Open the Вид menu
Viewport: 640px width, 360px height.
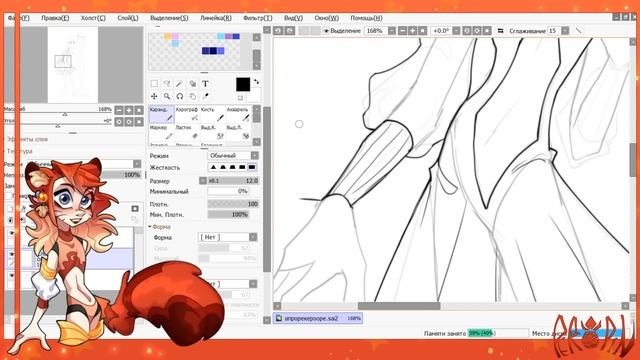(x=293, y=18)
